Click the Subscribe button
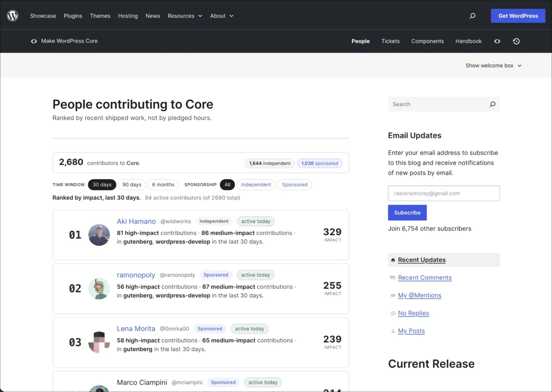552x392 pixels. (407, 213)
